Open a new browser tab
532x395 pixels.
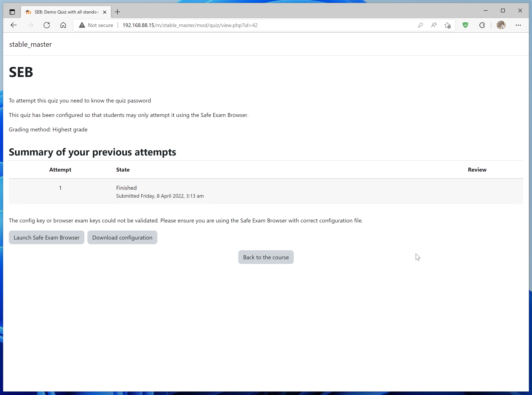[117, 12]
